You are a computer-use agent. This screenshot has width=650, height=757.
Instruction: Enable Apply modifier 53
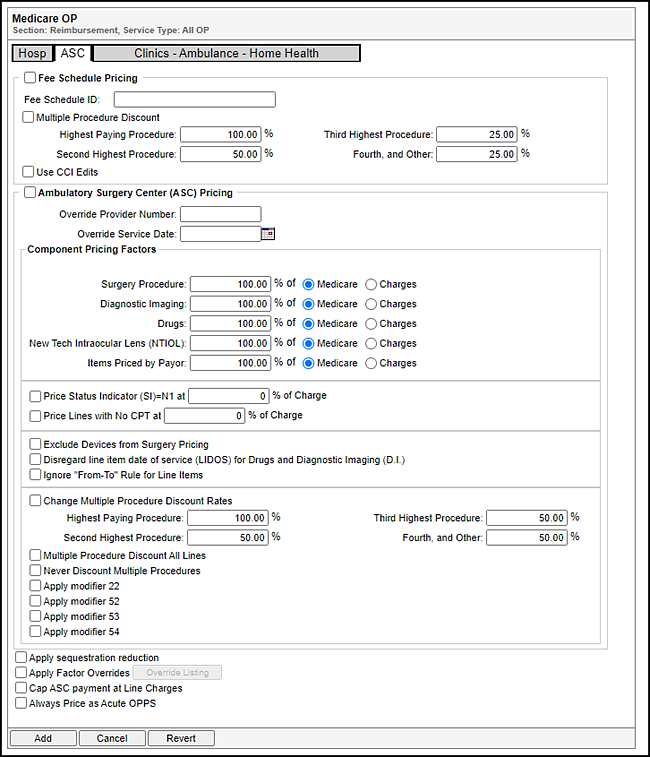point(35,617)
